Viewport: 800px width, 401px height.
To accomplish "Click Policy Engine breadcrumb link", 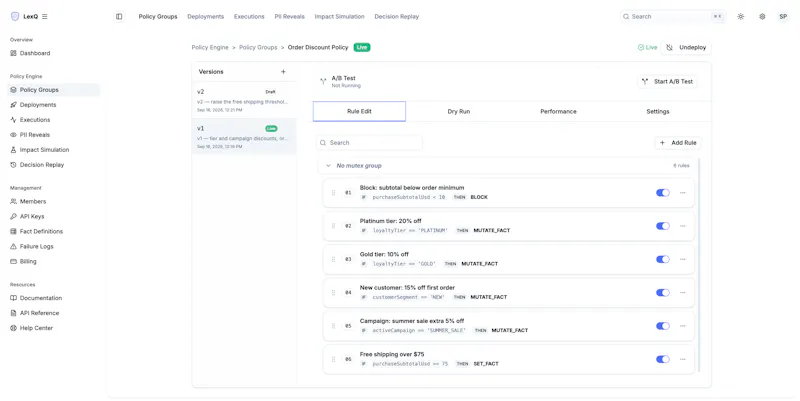I will (x=210, y=47).
